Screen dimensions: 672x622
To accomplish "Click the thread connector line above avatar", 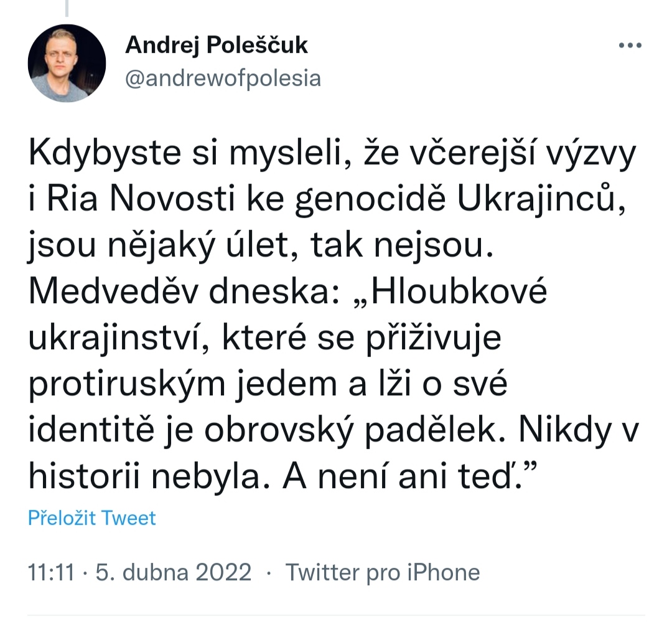I will (66, 7).
